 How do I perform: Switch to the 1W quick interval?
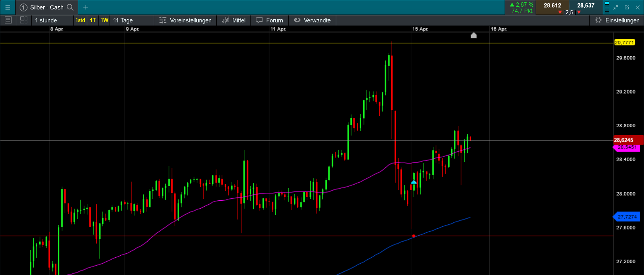[104, 20]
